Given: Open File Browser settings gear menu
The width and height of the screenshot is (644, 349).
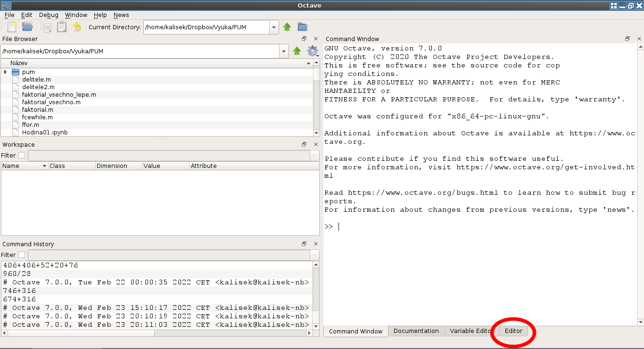Looking at the screenshot, I should [312, 51].
